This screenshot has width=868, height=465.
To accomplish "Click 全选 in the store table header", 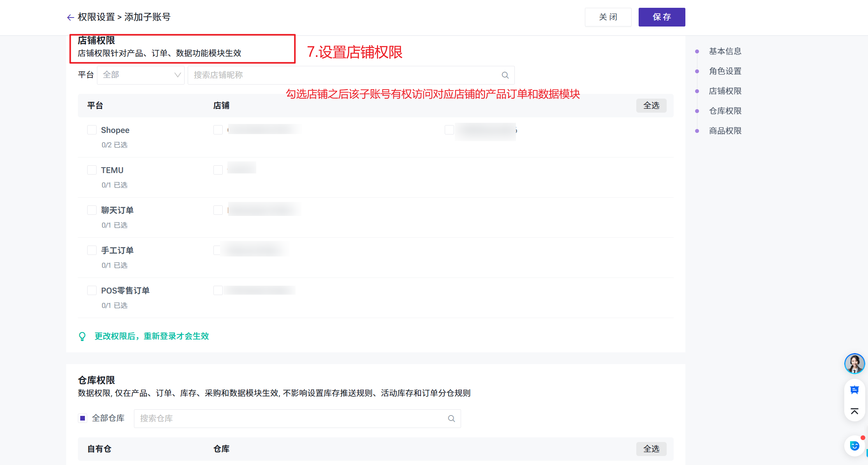I will click(x=651, y=106).
